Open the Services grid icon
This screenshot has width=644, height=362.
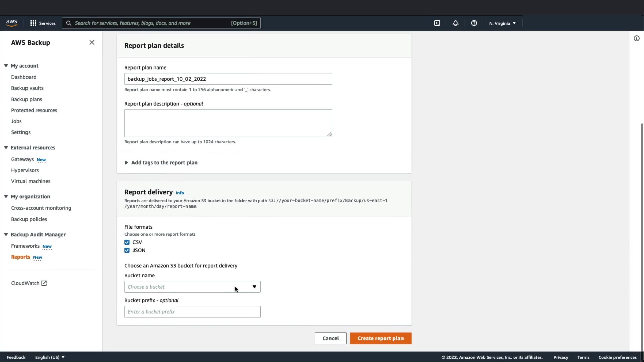point(33,23)
